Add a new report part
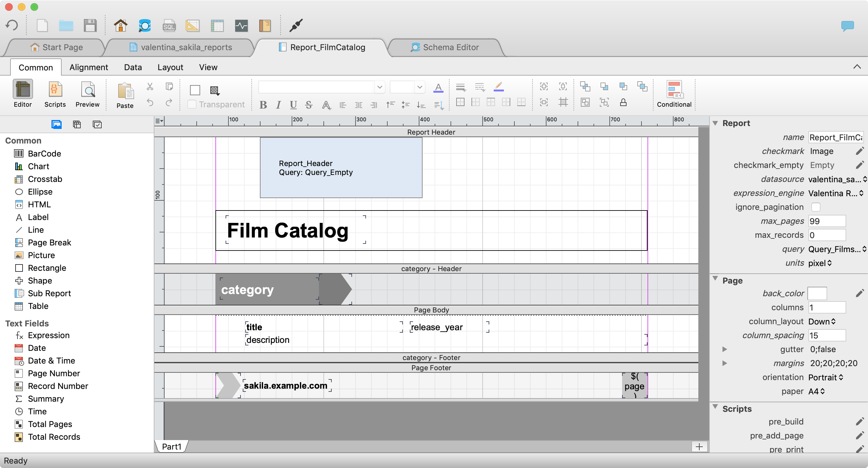The width and height of the screenshot is (868, 468). (699, 447)
